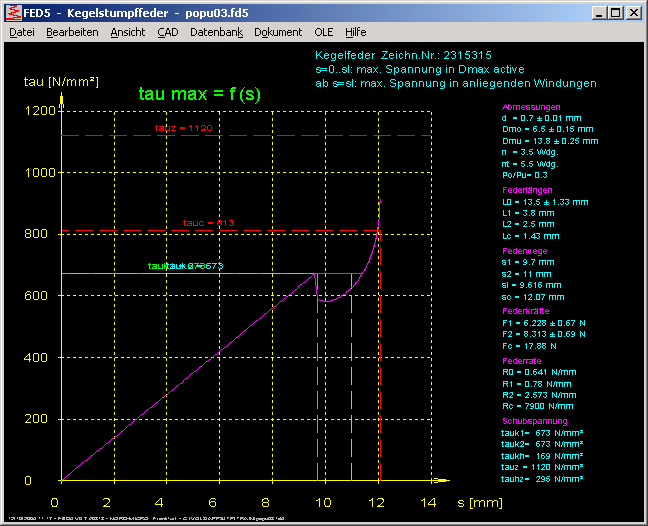Open the CAD menu
The height and width of the screenshot is (526, 648).
click(168, 32)
